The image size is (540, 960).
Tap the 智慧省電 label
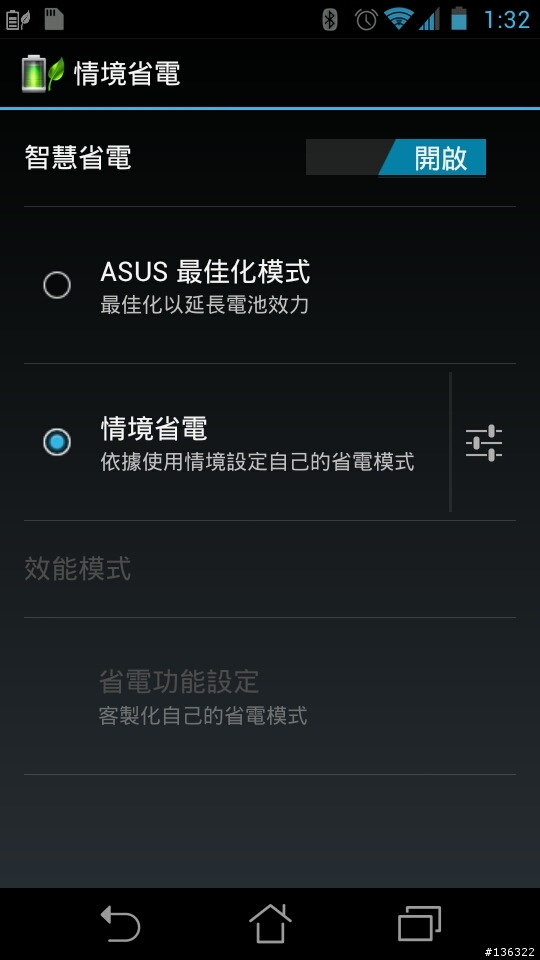tap(77, 157)
